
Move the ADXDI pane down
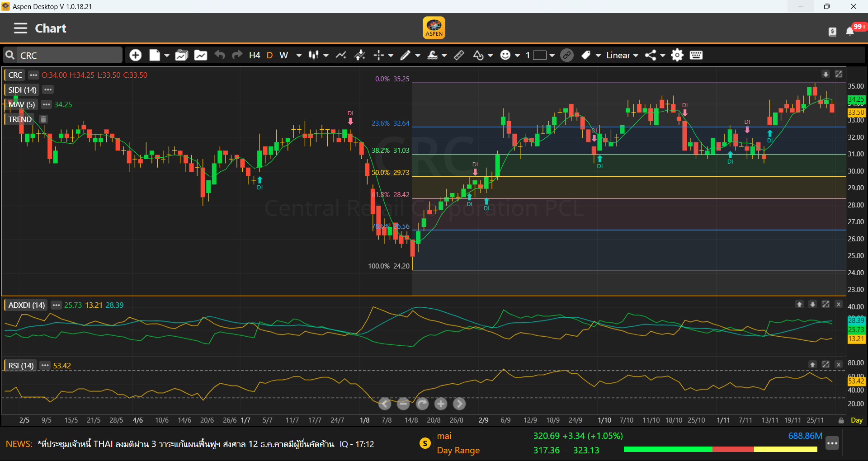(812, 304)
